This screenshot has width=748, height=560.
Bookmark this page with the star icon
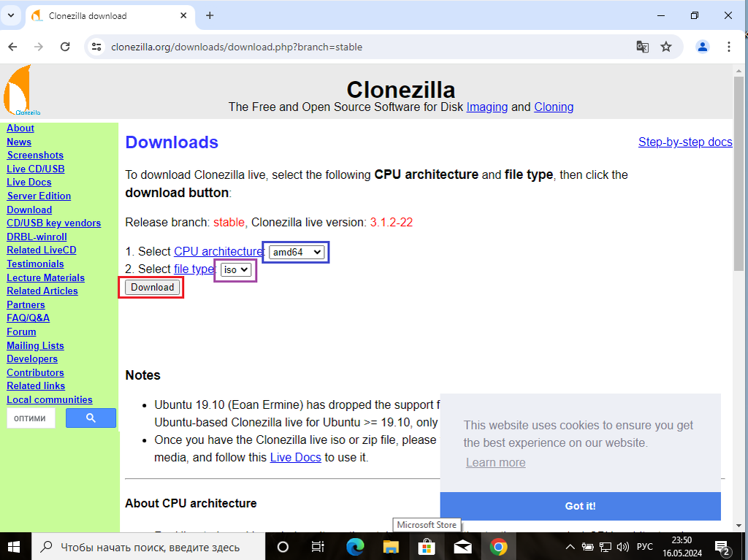coord(666,47)
